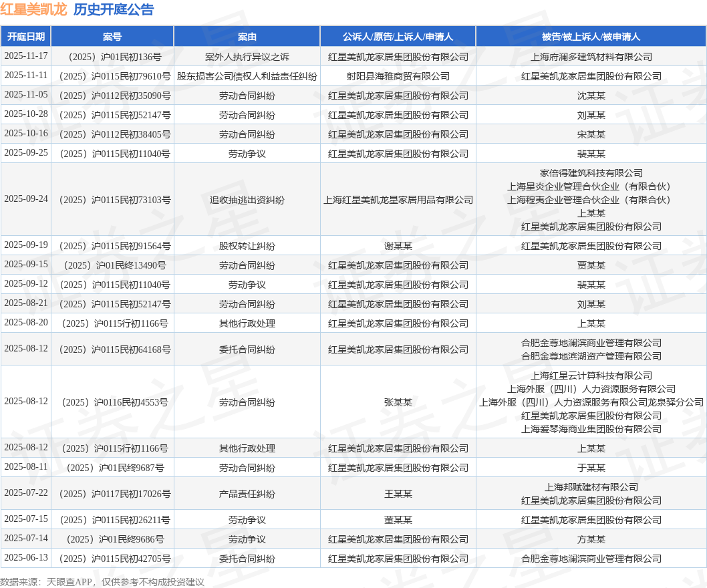Image resolution: width=707 pixels, height=588 pixels.
Task: Select date cell 2025-08-21
Action: tap(25, 303)
